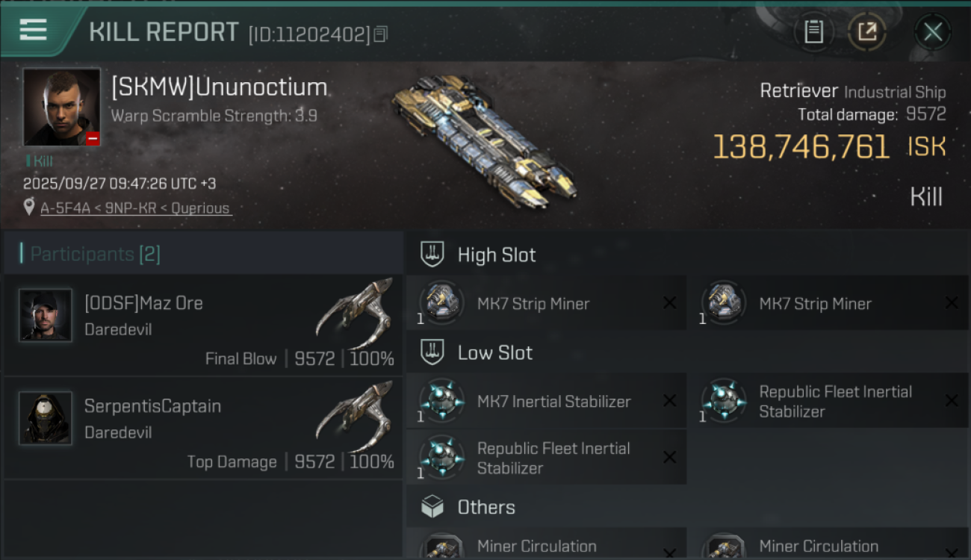The height and width of the screenshot is (560, 971).
Task: Open SerpentisCaptain's pilot portrait
Action: point(46,418)
